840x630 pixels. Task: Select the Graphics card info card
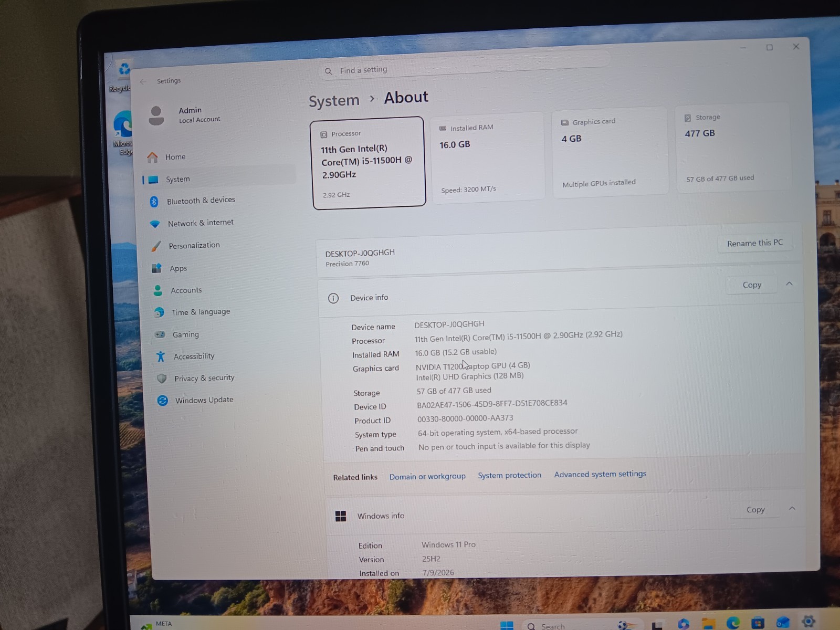click(x=610, y=153)
